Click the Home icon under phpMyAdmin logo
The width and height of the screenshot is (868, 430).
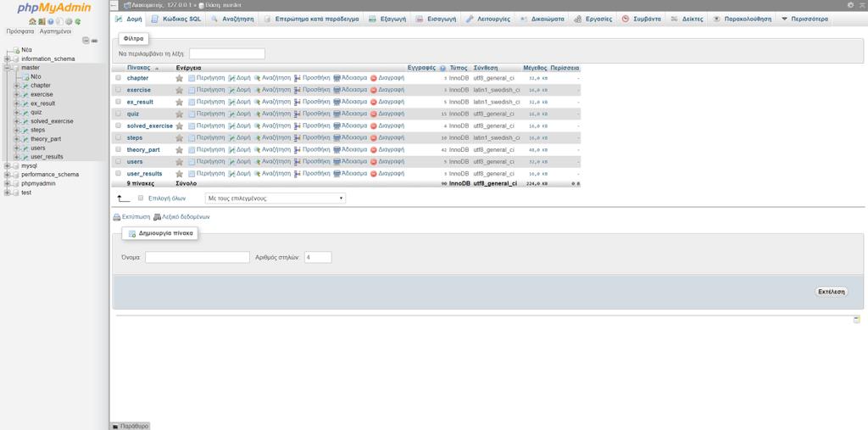pos(32,21)
